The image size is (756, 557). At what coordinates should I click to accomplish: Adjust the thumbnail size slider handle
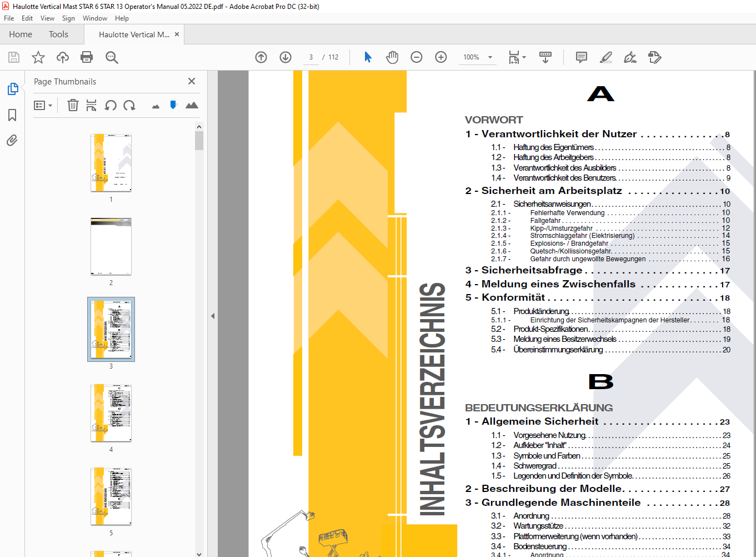[173, 105]
